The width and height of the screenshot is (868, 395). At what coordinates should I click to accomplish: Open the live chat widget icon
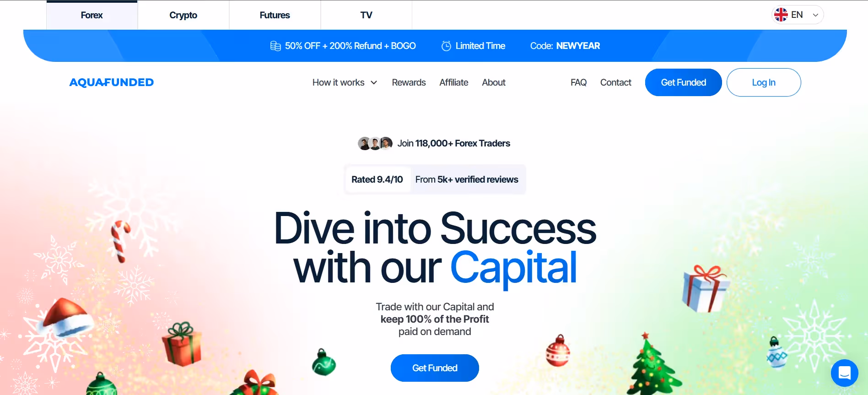[x=844, y=373]
